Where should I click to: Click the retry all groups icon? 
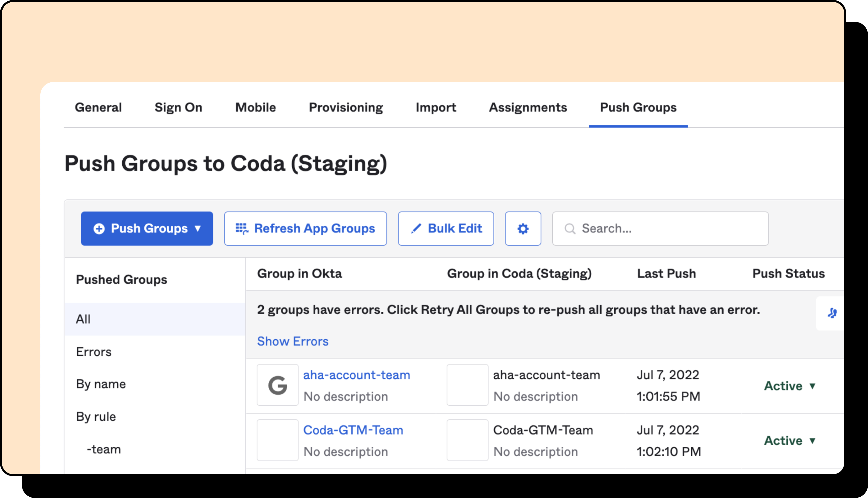[x=832, y=313]
